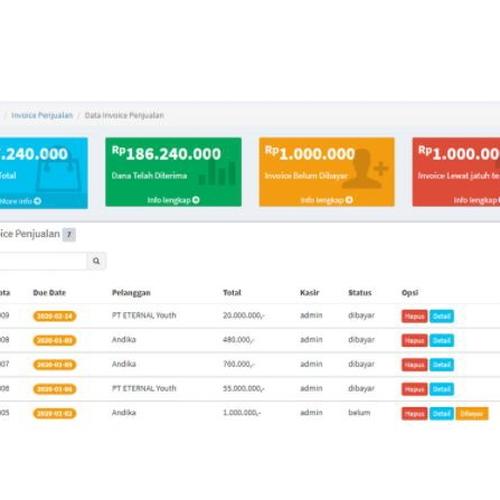Click the due date badge on 760.000 row
The height and width of the screenshot is (500, 500).
click(x=55, y=365)
